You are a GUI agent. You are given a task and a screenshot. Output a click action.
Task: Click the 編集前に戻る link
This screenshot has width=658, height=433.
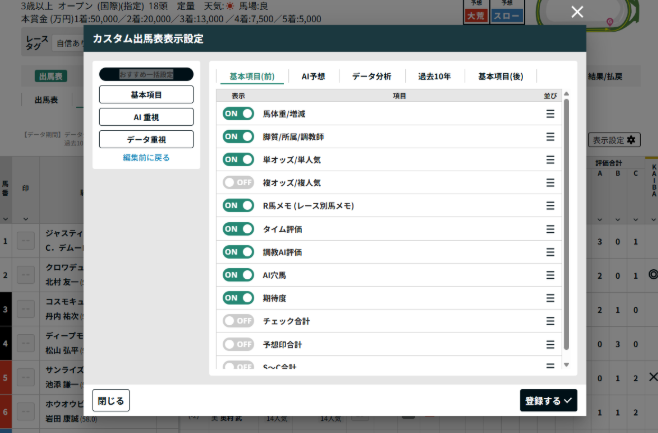pos(146,158)
